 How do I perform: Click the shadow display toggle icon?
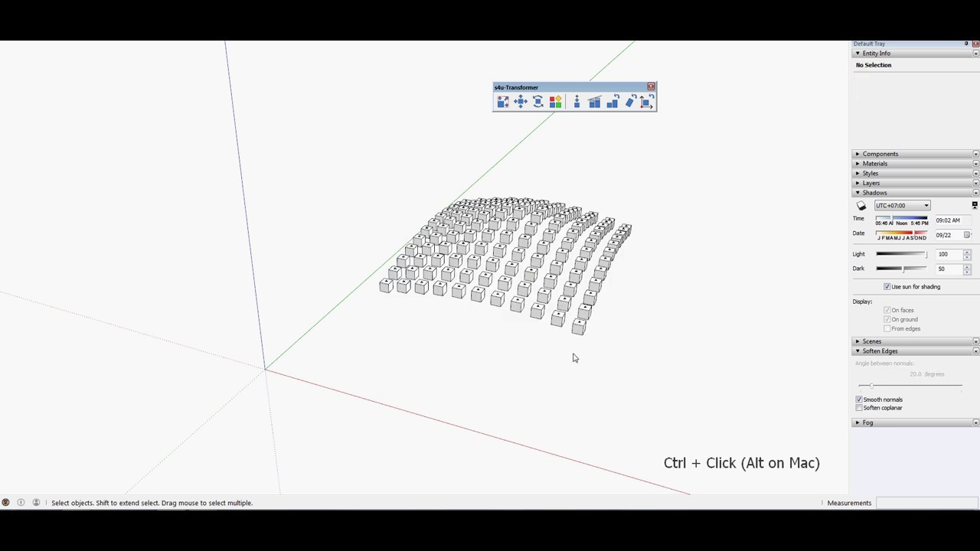point(861,205)
